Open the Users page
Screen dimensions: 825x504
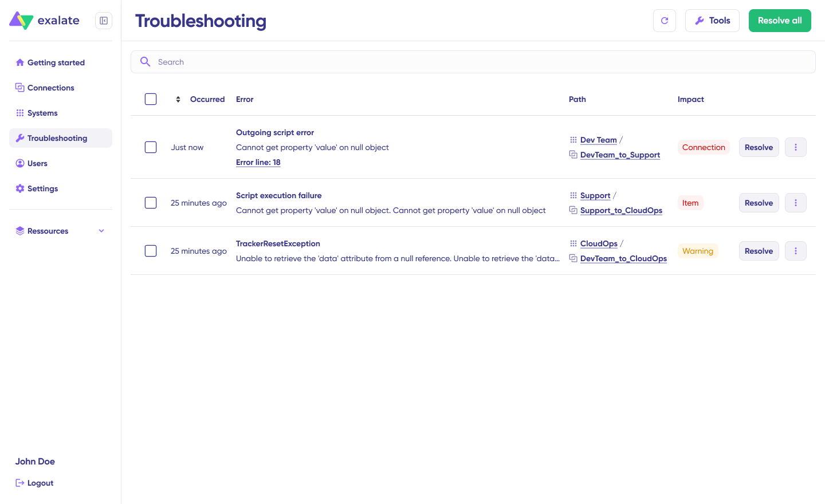tap(61, 163)
